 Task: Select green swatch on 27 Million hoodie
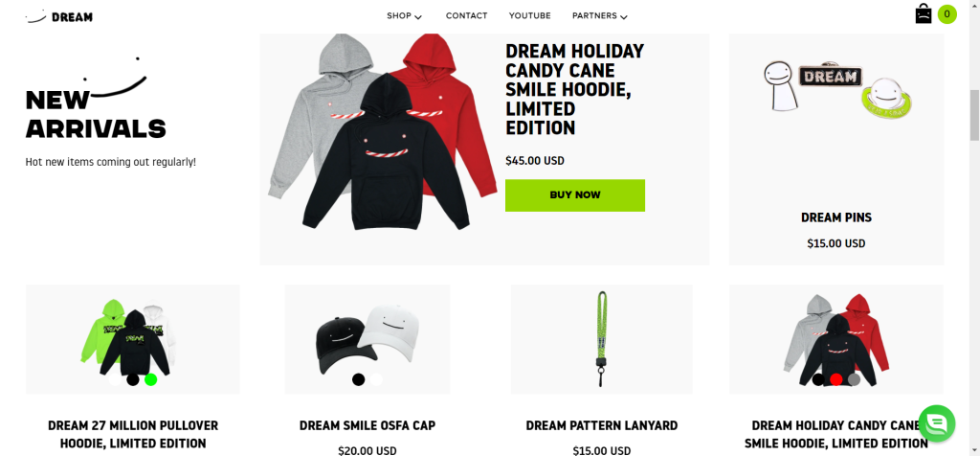tap(150, 379)
